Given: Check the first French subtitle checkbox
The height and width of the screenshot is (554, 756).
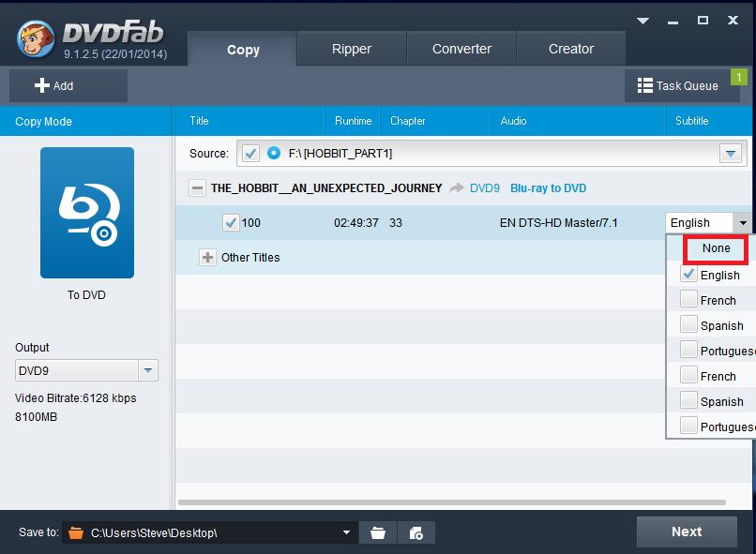Looking at the screenshot, I should pyautogui.click(x=688, y=299).
